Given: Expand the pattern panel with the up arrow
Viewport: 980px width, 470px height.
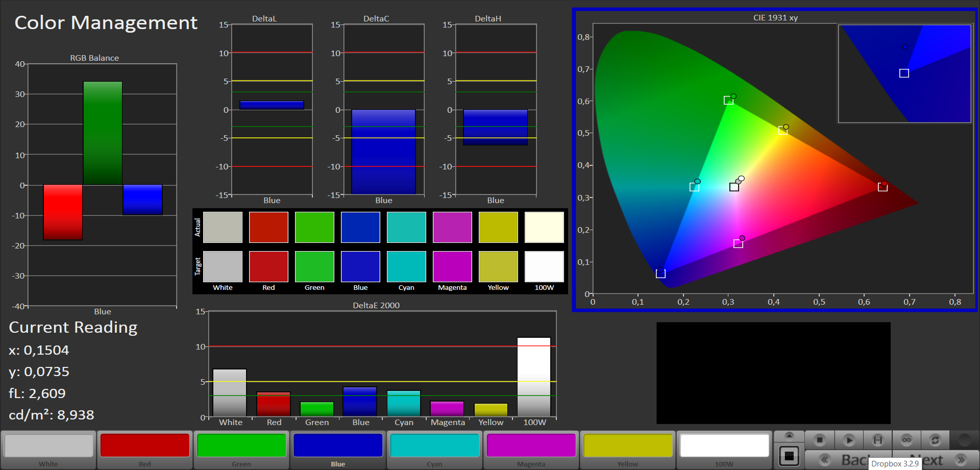Looking at the screenshot, I should tap(789, 436).
